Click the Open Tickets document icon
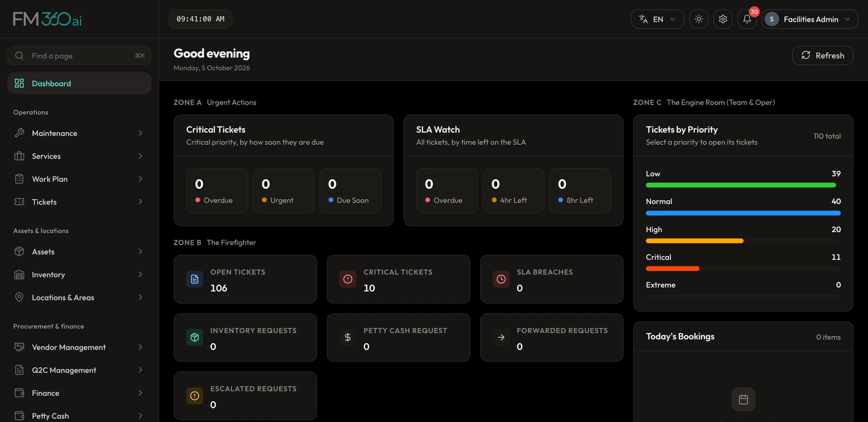 [195, 279]
